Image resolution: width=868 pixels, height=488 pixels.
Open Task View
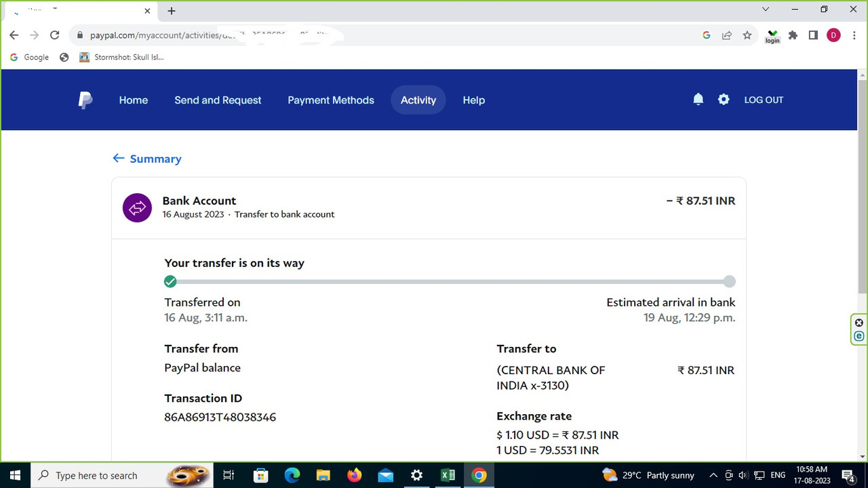coord(229,475)
